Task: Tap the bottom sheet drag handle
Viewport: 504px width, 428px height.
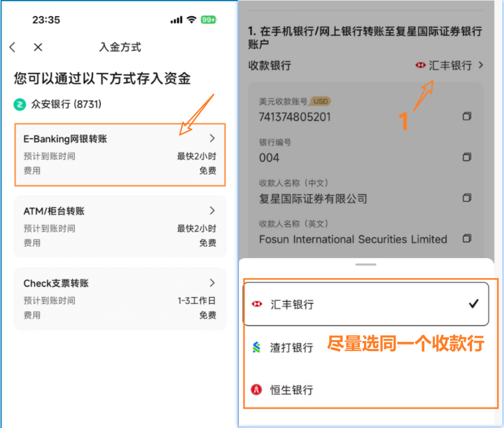Action: click(x=366, y=264)
